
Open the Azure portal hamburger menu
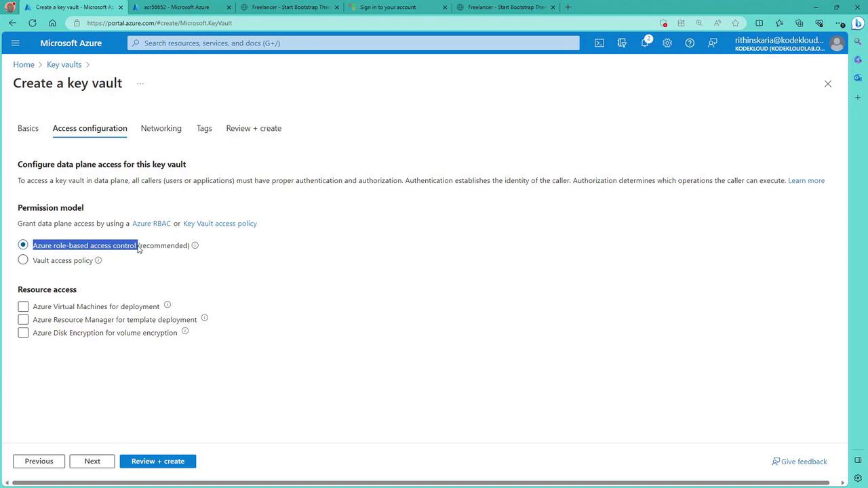click(x=16, y=43)
